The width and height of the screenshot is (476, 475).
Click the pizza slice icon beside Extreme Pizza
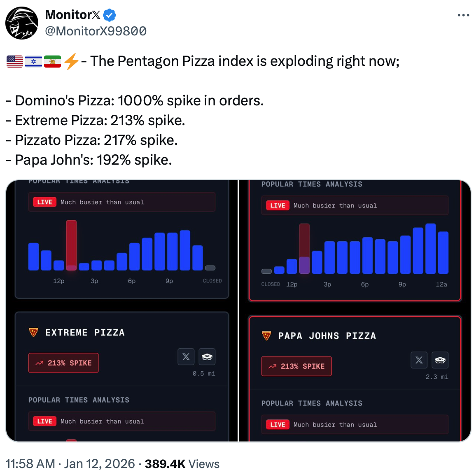[x=34, y=332]
